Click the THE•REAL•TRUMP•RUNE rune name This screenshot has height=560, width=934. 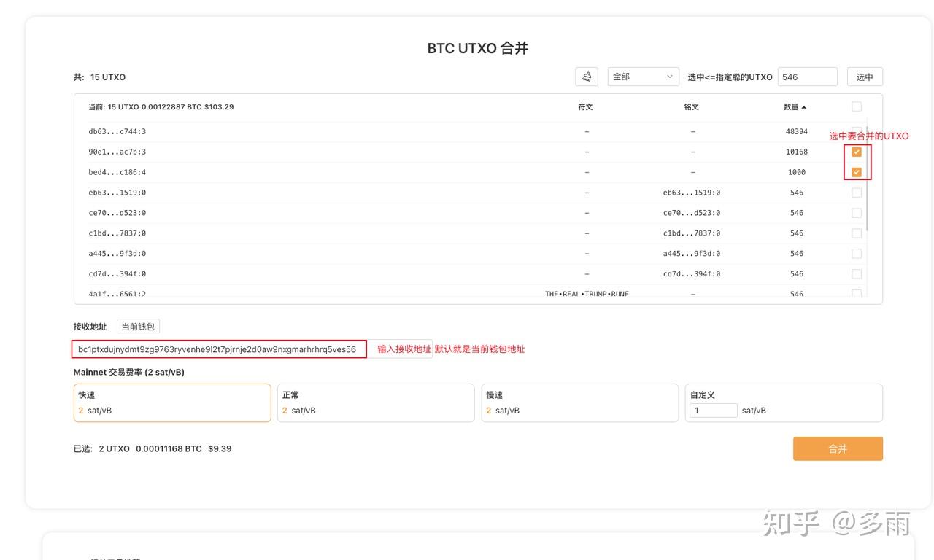[587, 294]
